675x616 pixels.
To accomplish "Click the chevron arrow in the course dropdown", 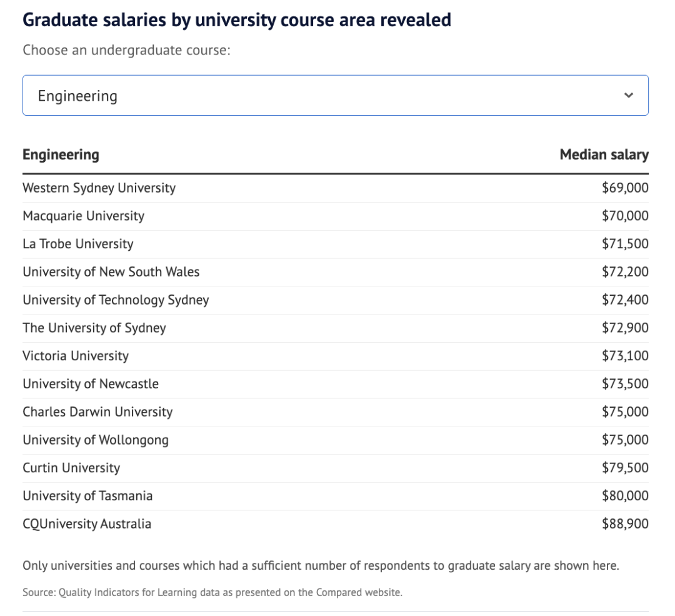I will [x=628, y=96].
